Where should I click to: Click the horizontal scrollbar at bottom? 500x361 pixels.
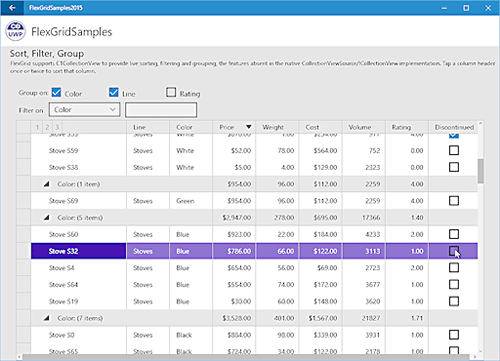click(247, 357)
